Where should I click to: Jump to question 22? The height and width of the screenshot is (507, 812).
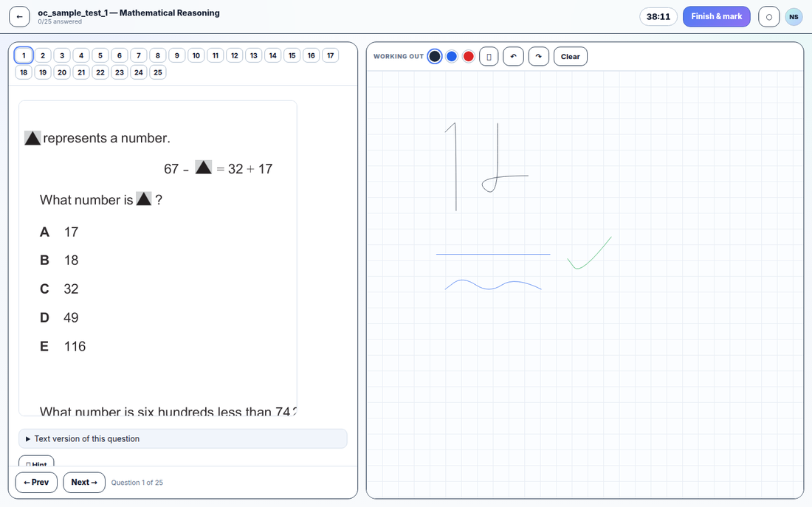pyautogui.click(x=100, y=72)
